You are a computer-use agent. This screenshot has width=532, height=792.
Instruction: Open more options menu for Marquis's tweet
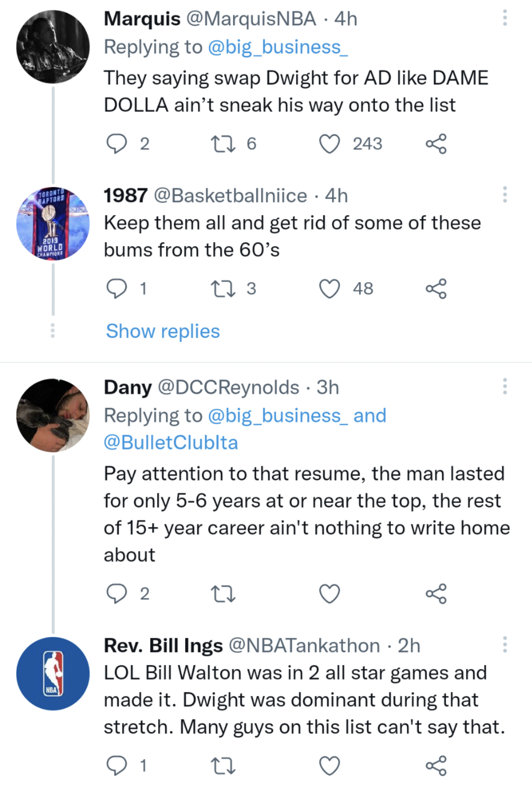505,18
